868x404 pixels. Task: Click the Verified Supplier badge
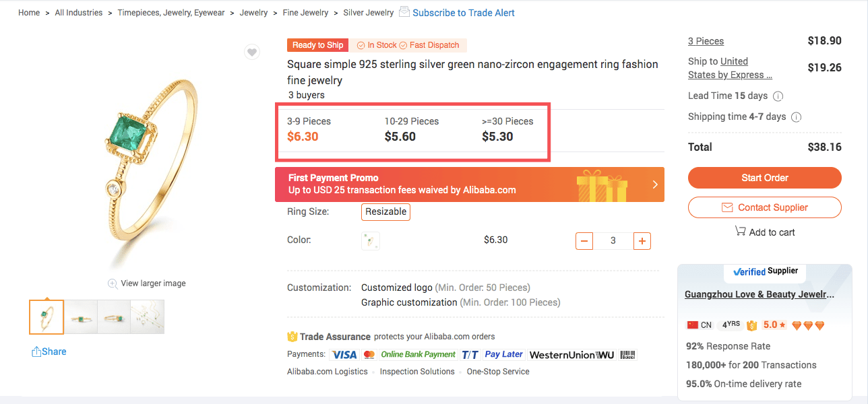[764, 273]
